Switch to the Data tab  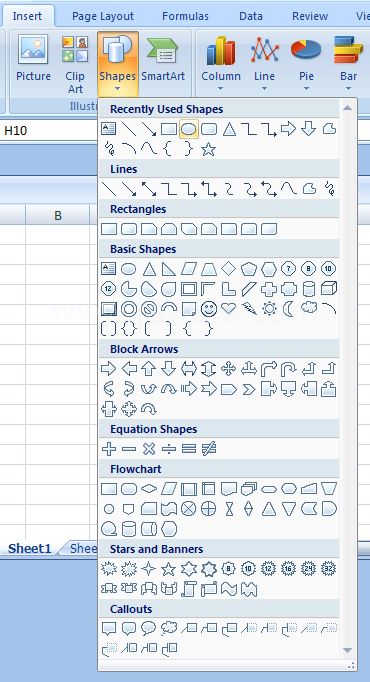[250, 16]
